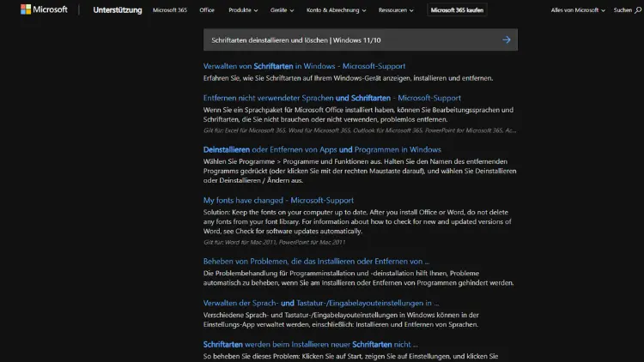Click text 'Gilt für: Excel für Microsoft 365'
Screen dimensions: 644x362
[x=245, y=130]
